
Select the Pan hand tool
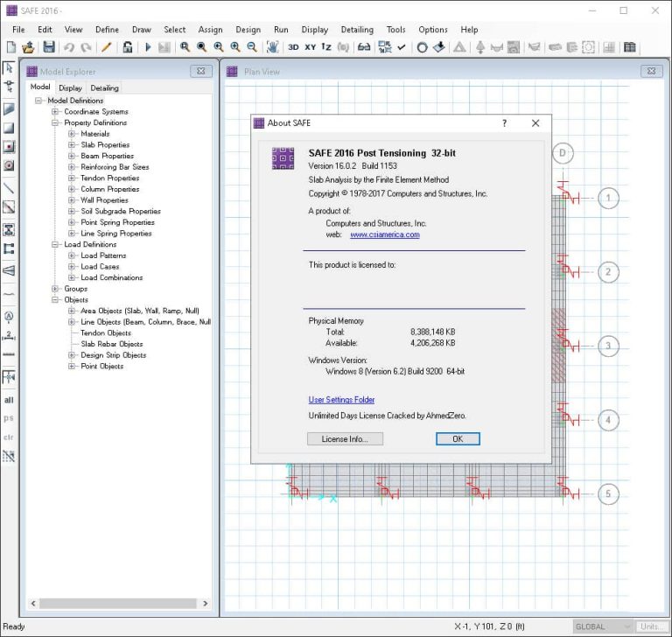click(273, 47)
